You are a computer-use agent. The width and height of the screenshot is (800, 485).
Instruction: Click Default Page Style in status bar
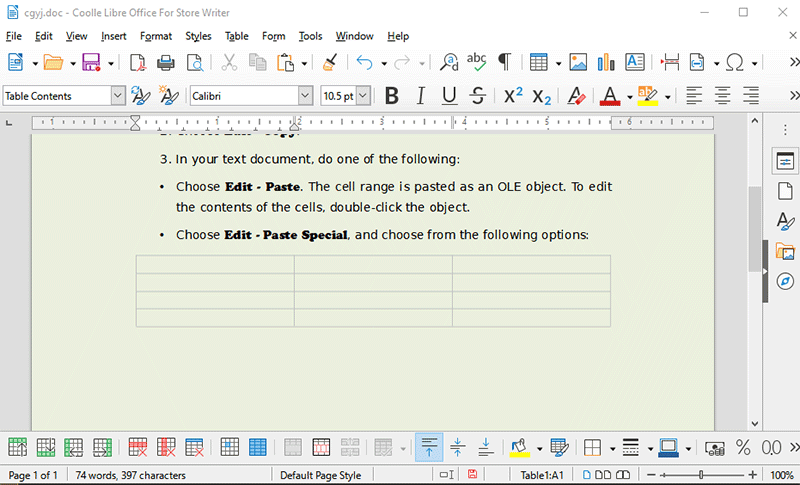321,475
